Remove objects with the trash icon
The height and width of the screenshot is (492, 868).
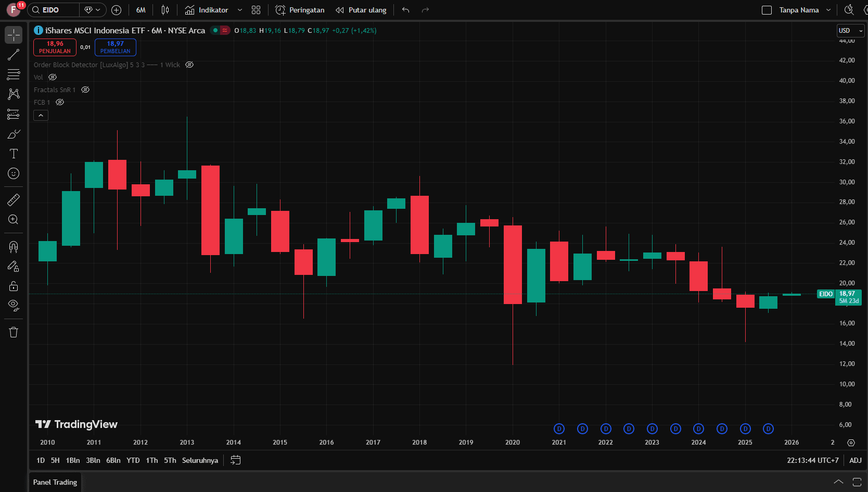[14, 332]
